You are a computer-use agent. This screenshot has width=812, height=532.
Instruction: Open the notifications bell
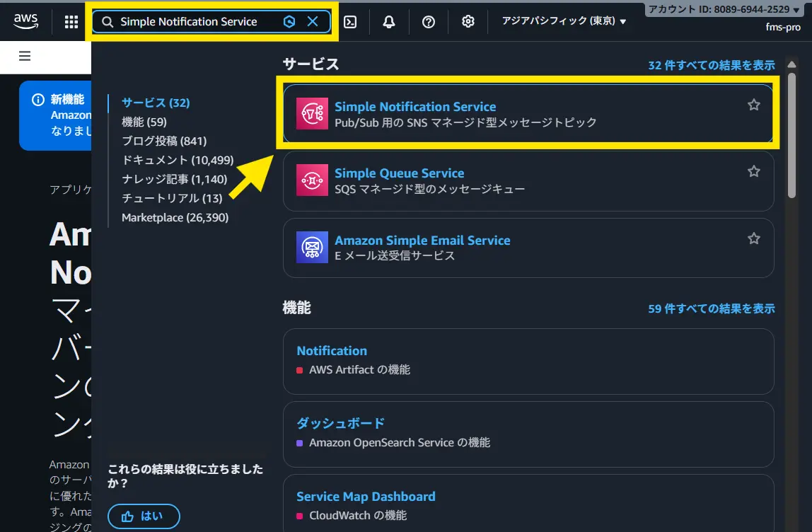pyautogui.click(x=389, y=22)
